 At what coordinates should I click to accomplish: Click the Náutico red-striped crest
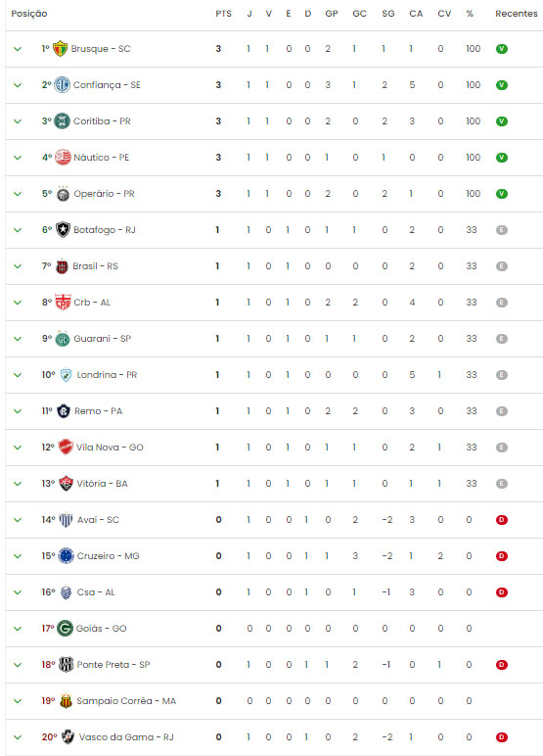pyautogui.click(x=63, y=158)
